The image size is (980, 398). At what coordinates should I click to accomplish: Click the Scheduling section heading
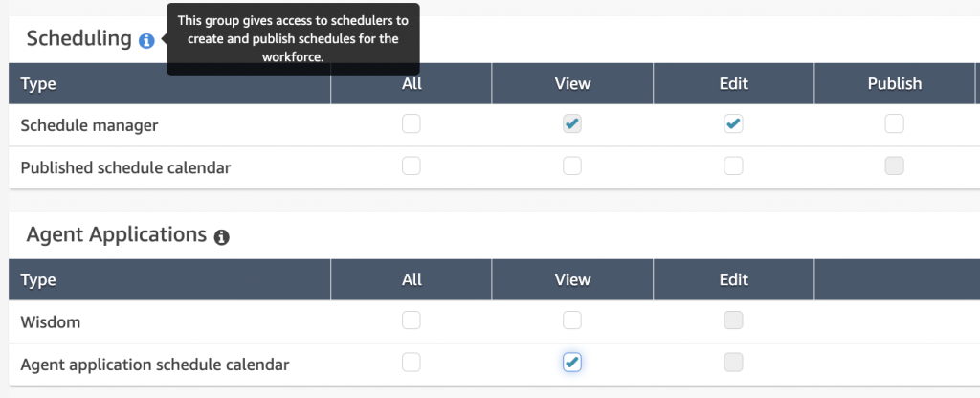pyautogui.click(x=78, y=38)
